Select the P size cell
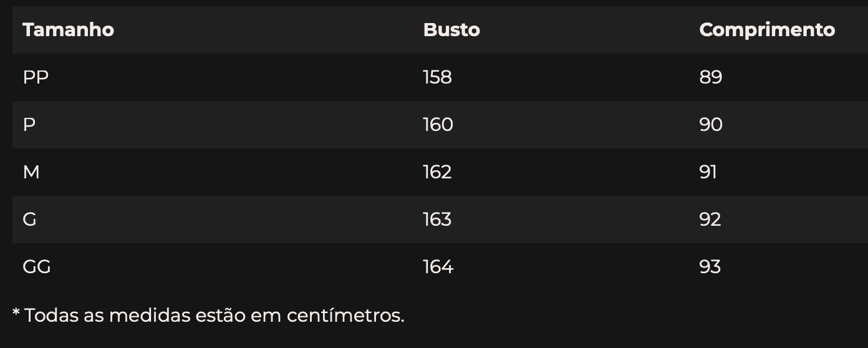 29,125
